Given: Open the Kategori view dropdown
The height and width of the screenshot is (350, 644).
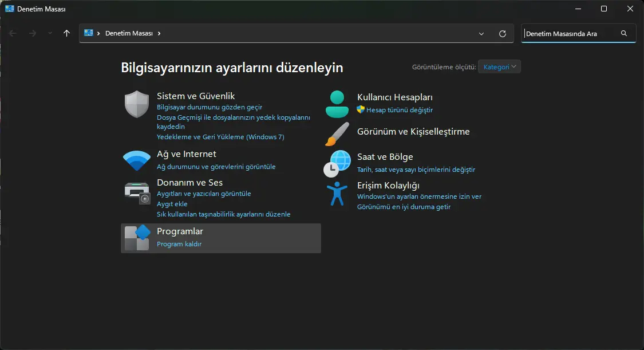Looking at the screenshot, I should tap(499, 66).
